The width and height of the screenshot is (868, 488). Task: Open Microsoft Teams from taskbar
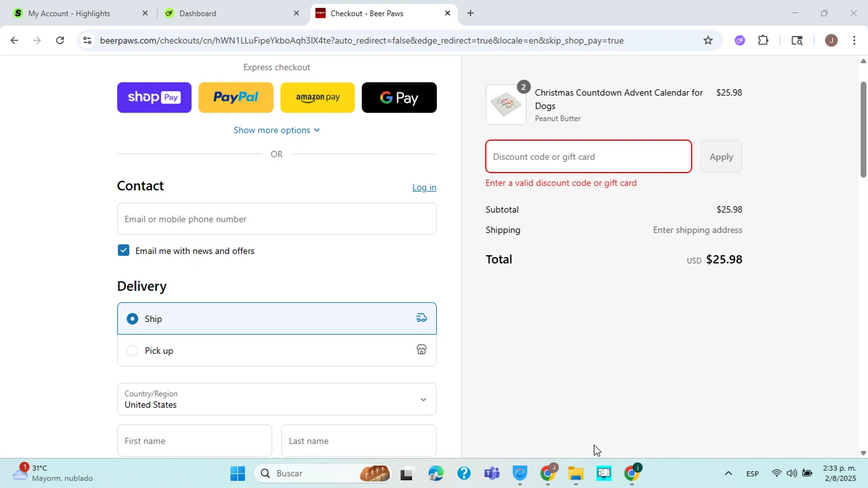(492, 474)
